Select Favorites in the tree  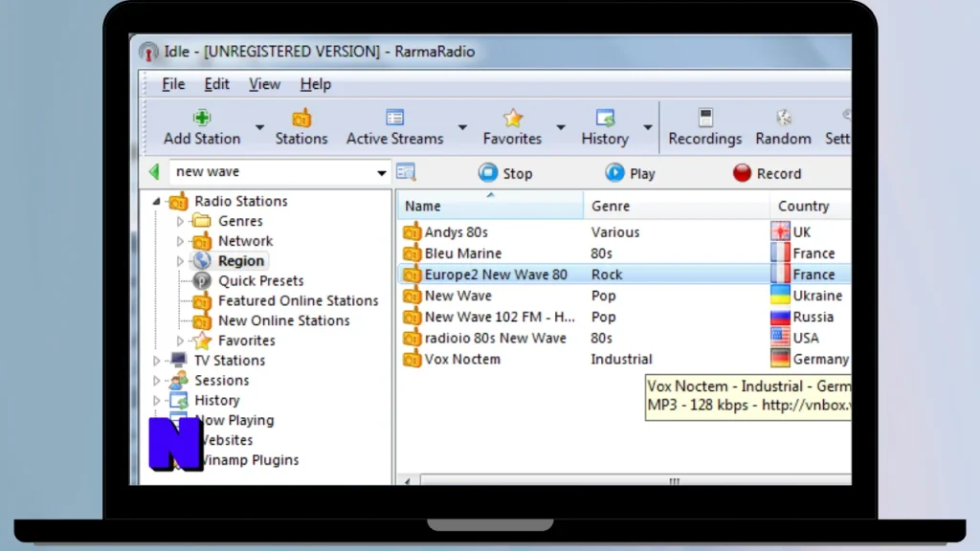pyautogui.click(x=246, y=341)
